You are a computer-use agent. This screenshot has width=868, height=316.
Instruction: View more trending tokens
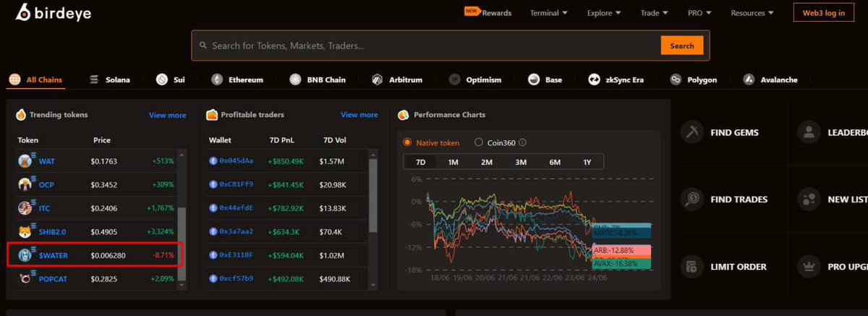[167, 115]
